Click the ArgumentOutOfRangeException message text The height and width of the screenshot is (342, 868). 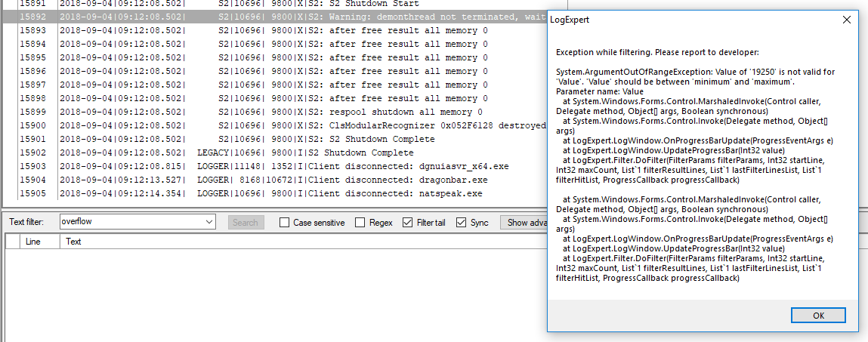[695, 77]
